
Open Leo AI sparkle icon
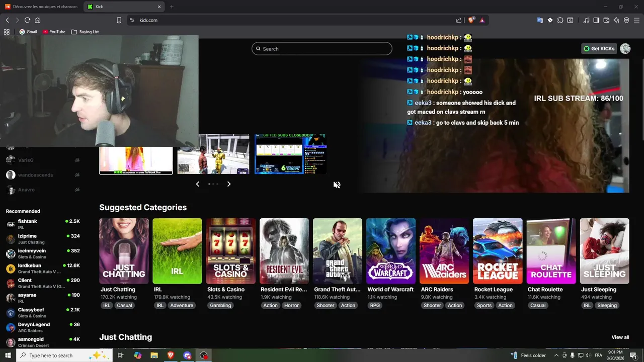point(616,20)
